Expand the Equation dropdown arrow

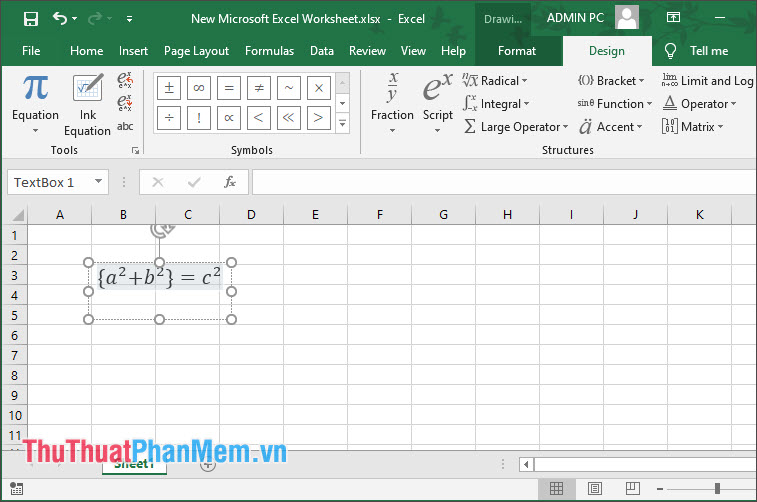pos(35,131)
